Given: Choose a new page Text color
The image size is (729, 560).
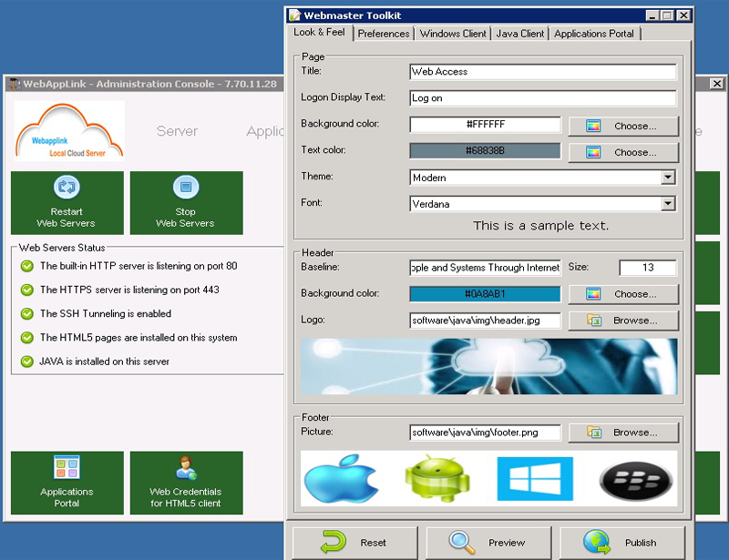Looking at the screenshot, I should [623, 152].
